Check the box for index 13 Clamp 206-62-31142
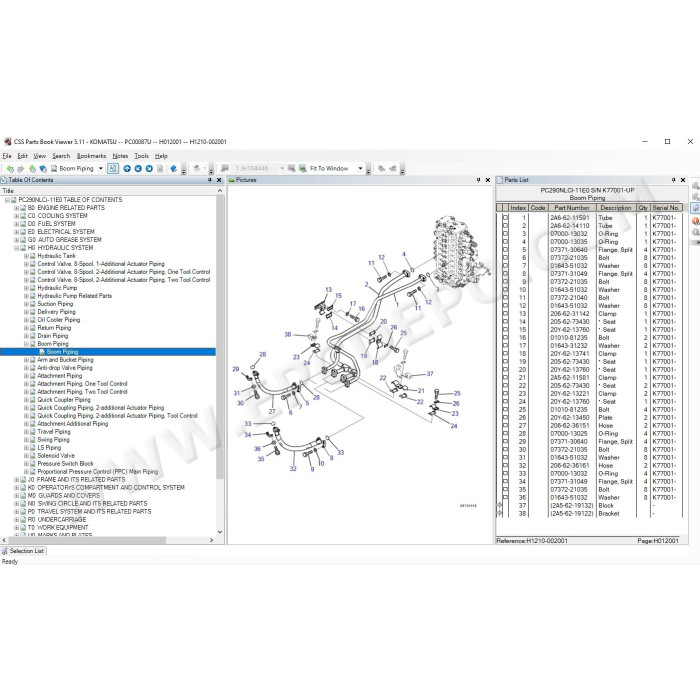The height and width of the screenshot is (700, 700). click(505, 314)
